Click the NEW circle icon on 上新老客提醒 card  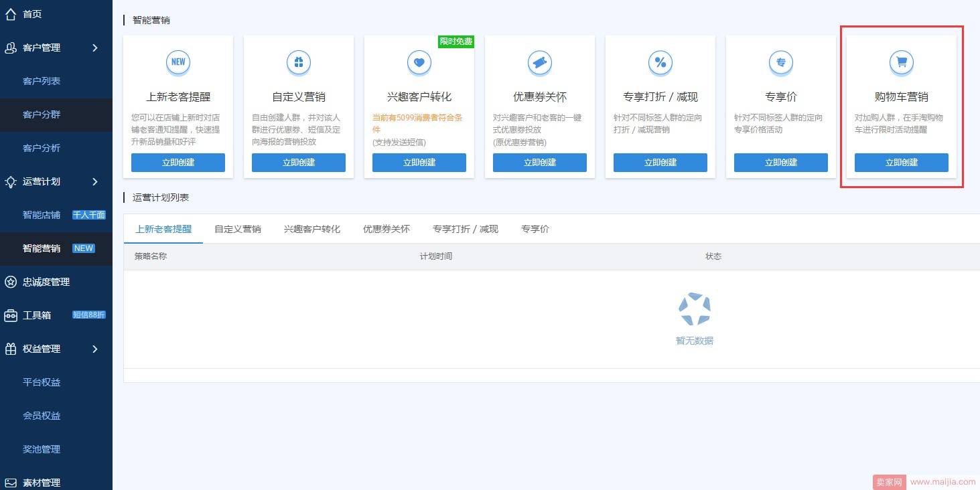point(178,62)
